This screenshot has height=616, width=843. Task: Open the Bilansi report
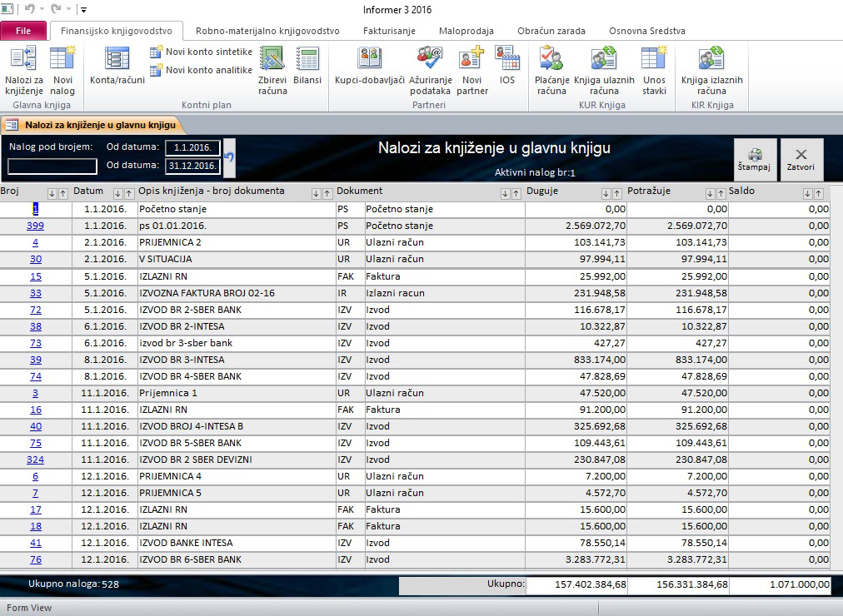point(307,67)
